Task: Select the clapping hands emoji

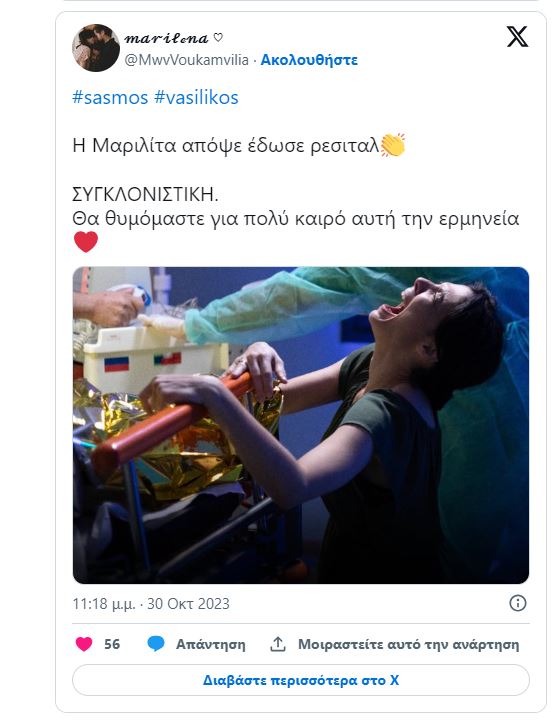Action: (393, 145)
